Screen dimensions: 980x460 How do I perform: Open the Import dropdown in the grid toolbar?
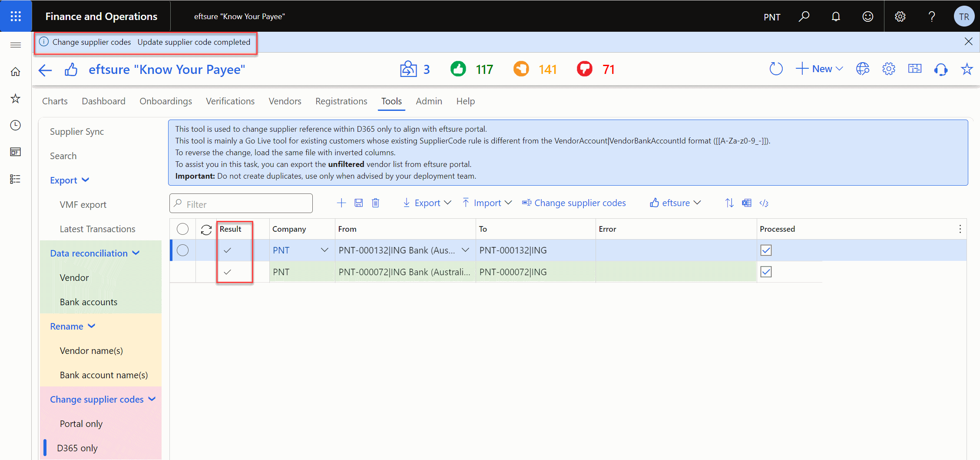487,203
